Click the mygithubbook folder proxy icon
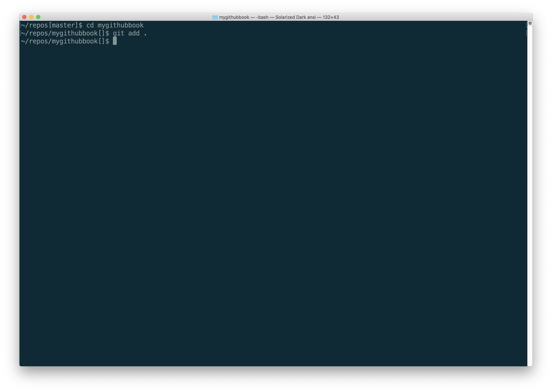The height and width of the screenshot is (392, 552). click(x=215, y=17)
